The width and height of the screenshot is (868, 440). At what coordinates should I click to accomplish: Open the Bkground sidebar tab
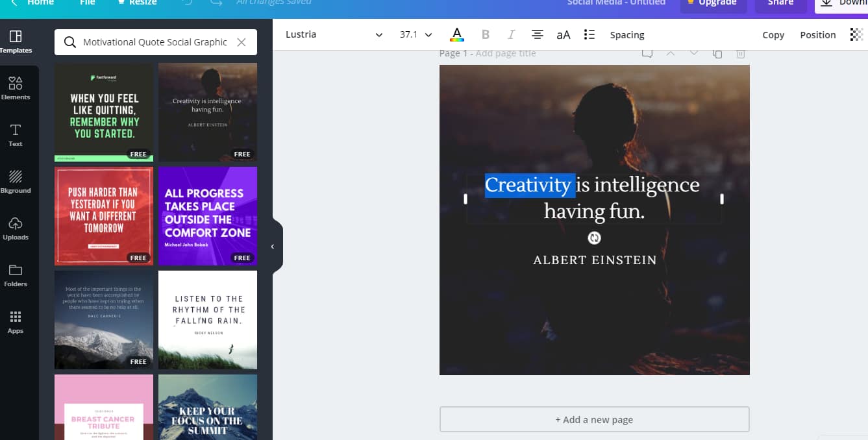coord(16,182)
